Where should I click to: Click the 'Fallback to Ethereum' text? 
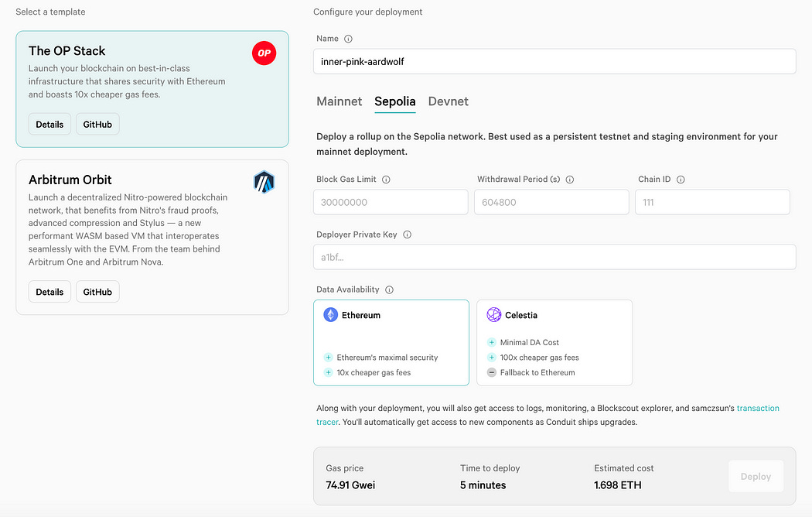[x=537, y=372]
